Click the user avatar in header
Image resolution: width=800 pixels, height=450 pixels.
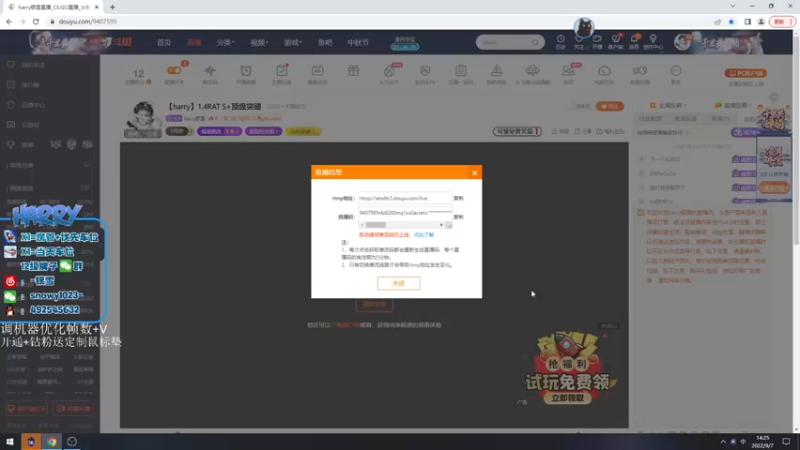(x=683, y=42)
